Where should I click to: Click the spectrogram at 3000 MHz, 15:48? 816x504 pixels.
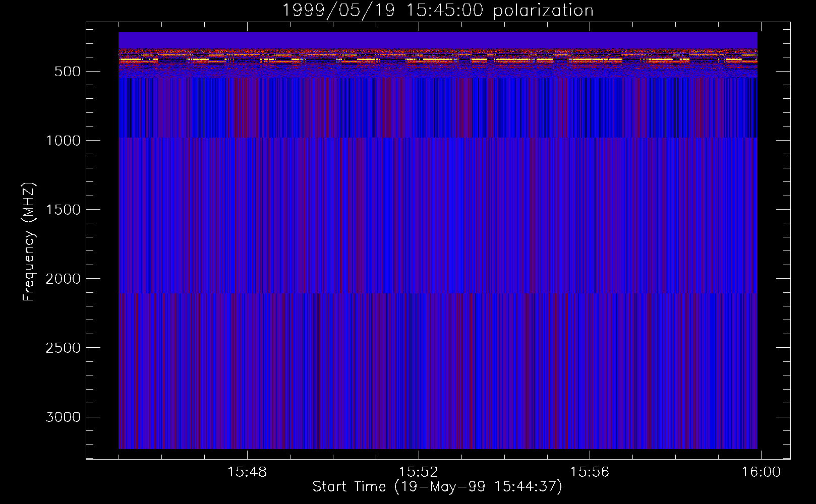[247, 417]
